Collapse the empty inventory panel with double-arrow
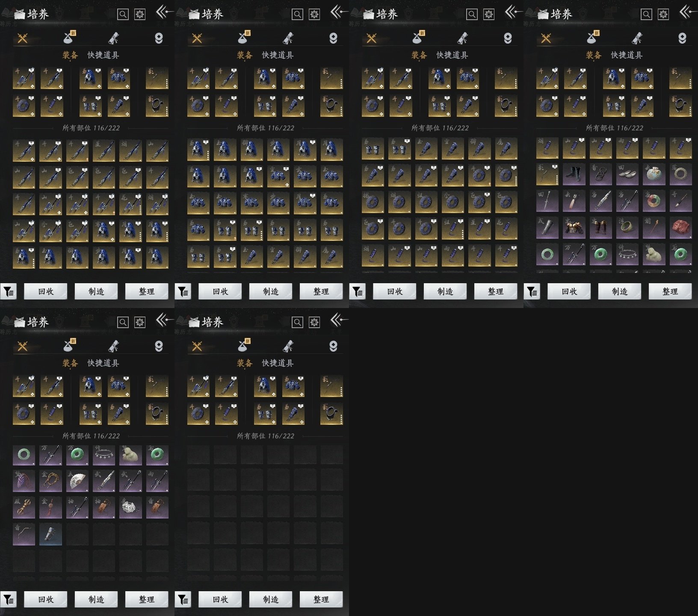 click(337, 320)
